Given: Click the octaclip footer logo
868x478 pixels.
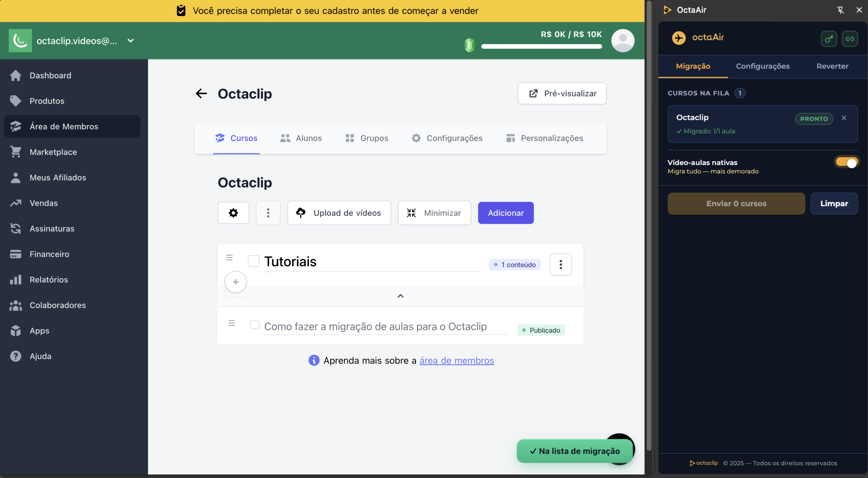Looking at the screenshot, I should 704,463.
